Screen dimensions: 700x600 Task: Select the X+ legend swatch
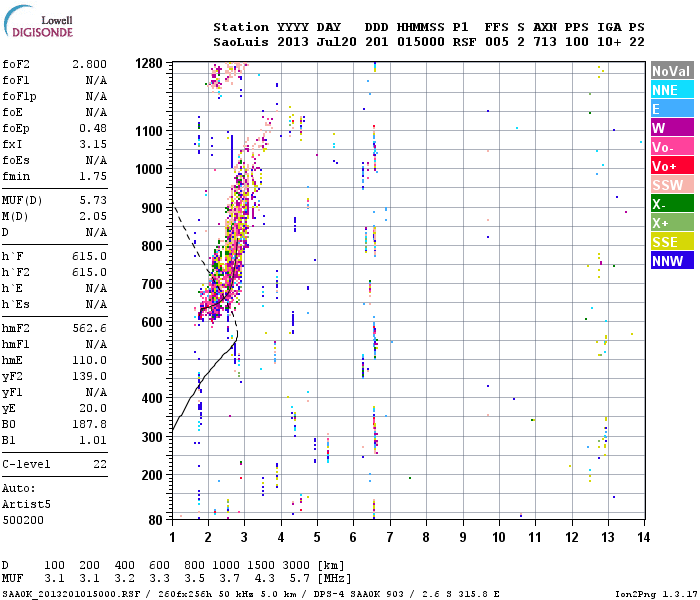click(x=672, y=223)
